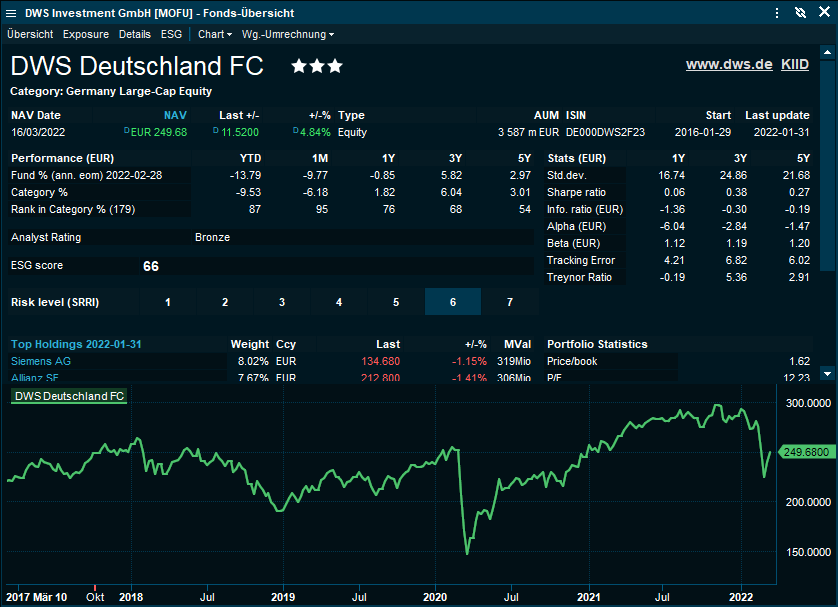Click the pop-out window icon at top right
The height and width of the screenshot is (607, 838).
(823, 13)
